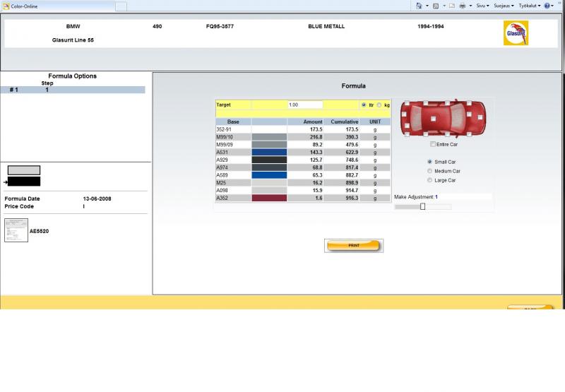The height and width of the screenshot is (392, 565).
Task: Click the read mail toolbar icon
Action: [451, 6]
